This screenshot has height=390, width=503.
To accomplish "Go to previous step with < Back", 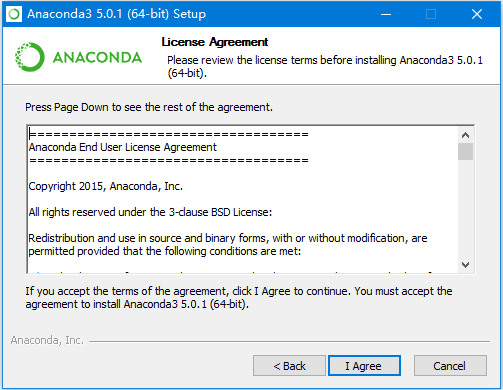I will pyautogui.click(x=289, y=366).
